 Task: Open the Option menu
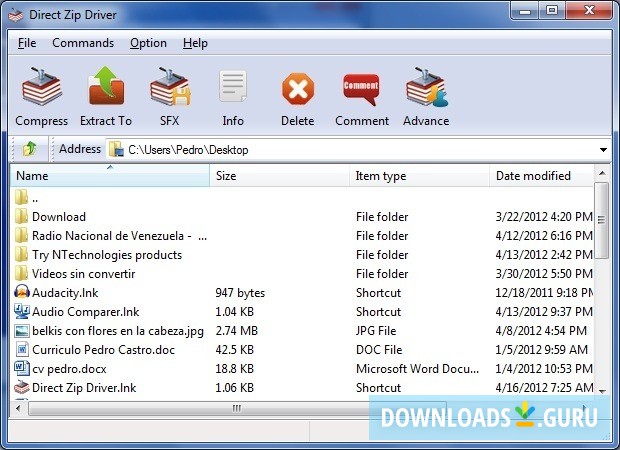click(x=148, y=43)
